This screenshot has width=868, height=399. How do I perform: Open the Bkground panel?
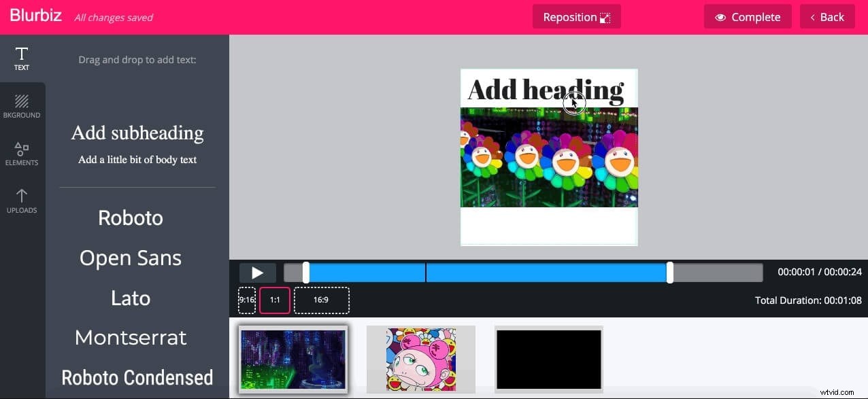pos(21,105)
